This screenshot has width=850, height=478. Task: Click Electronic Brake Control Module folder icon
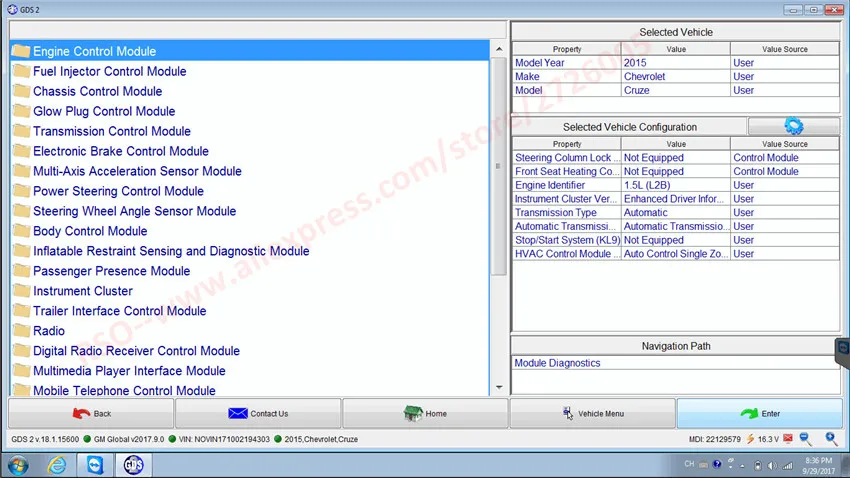21,151
